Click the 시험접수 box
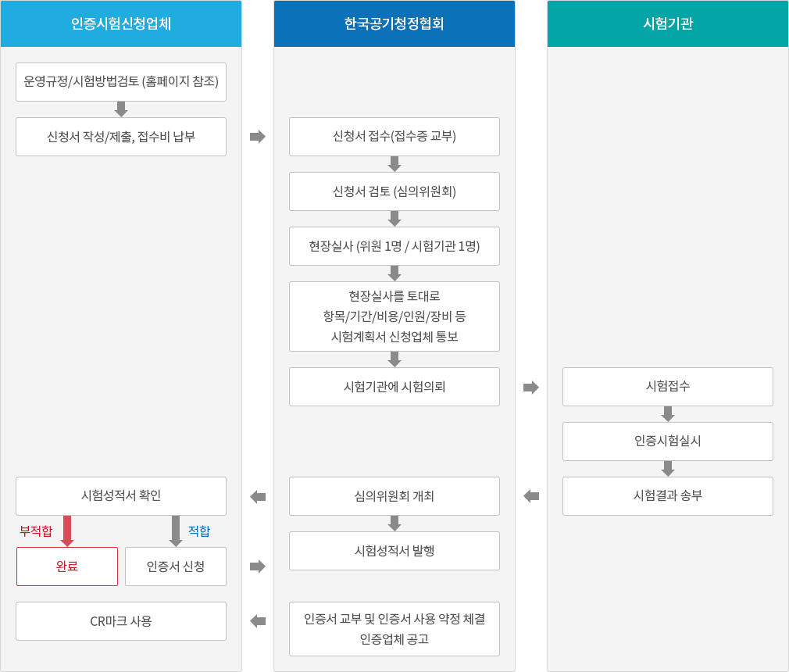This screenshot has width=789, height=672. tap(668, 387)
